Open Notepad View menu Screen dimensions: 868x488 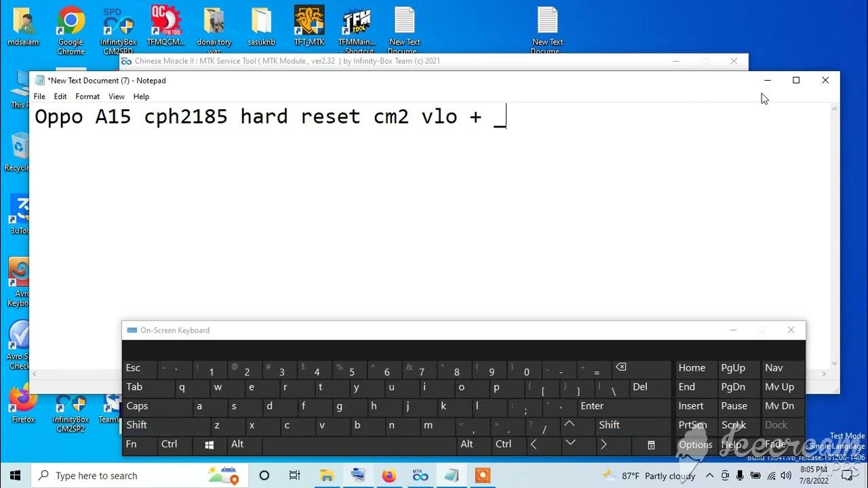pos(117,96)
